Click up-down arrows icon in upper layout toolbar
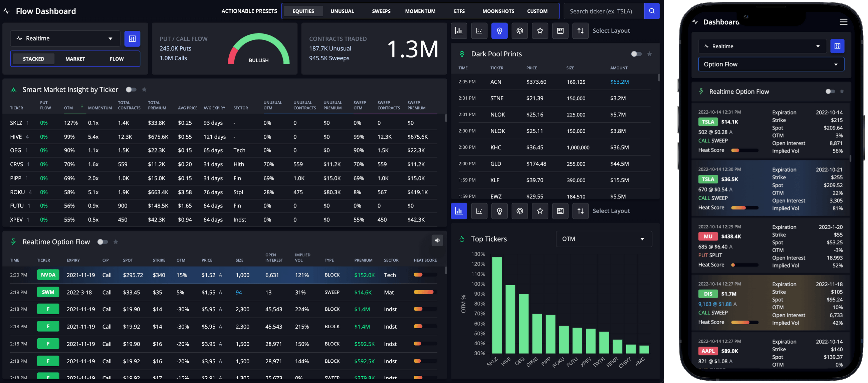The height and width of the screenshot is (383, 868). click(580, 31)
